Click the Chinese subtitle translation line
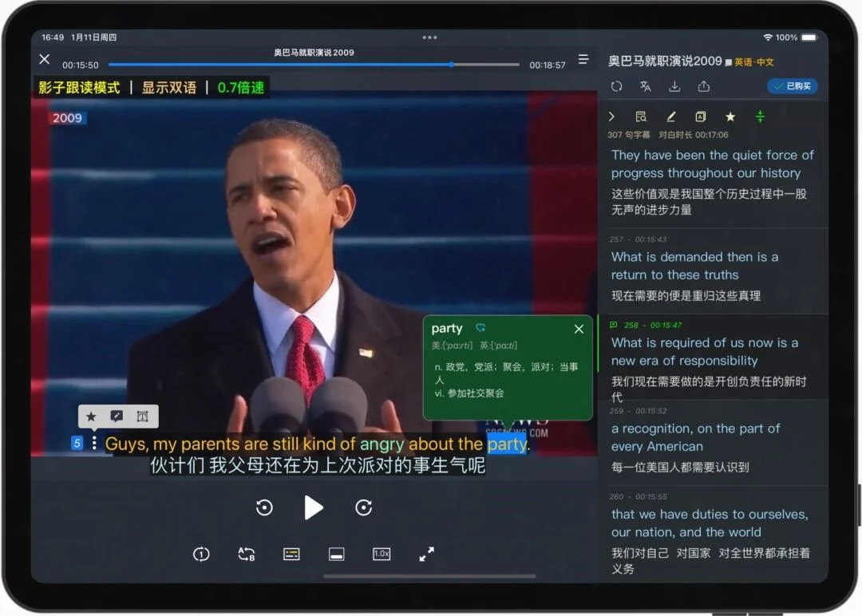This screenshot has height=616, width=862. pyautogui.click(x=318, y=465)
